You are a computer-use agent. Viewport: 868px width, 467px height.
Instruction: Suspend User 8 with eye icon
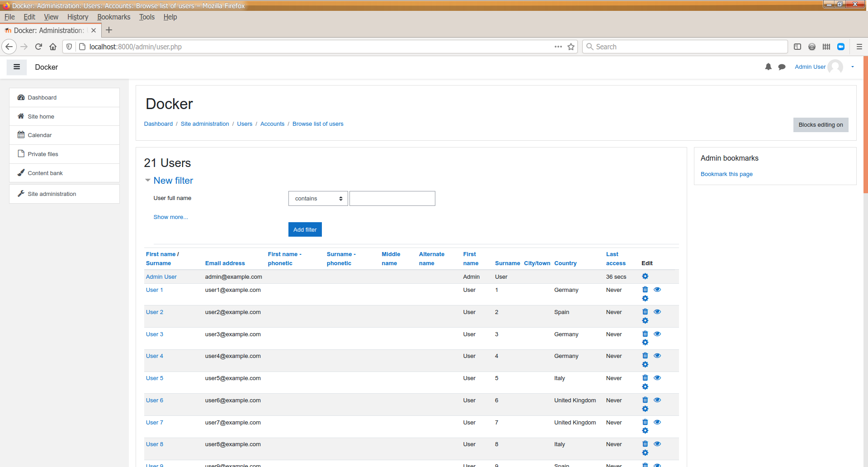click(x=657, y=444)
